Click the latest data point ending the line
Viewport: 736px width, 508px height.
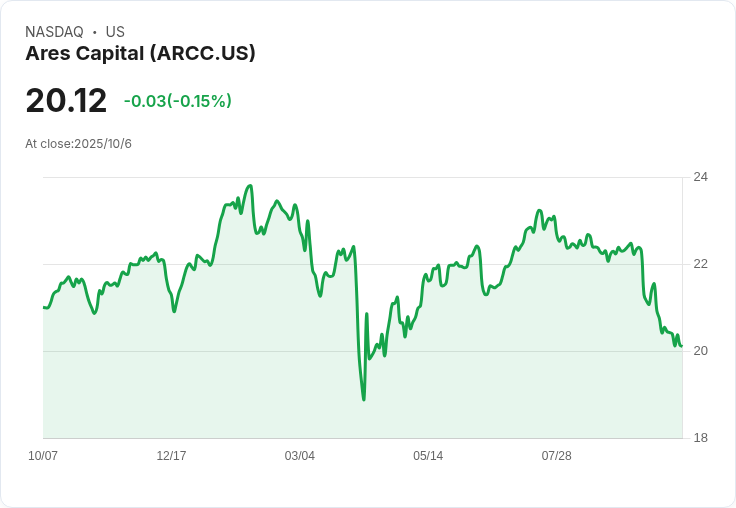pyautogui.click(x=682, y=346)
